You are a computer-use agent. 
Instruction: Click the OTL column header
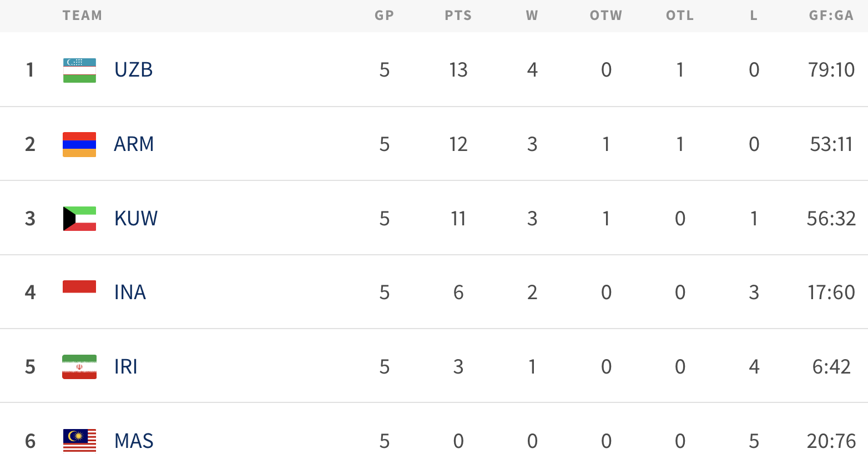click(x=680, y=16)
